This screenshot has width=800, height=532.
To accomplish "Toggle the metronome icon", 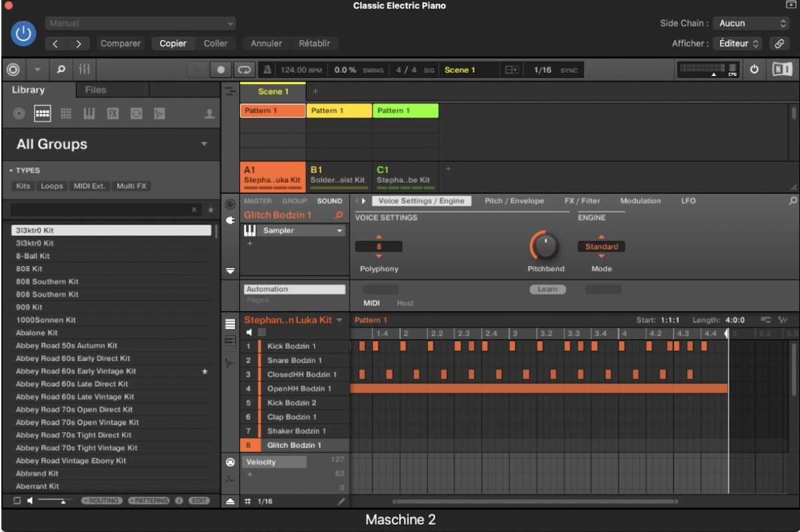I will coord(267,70).
